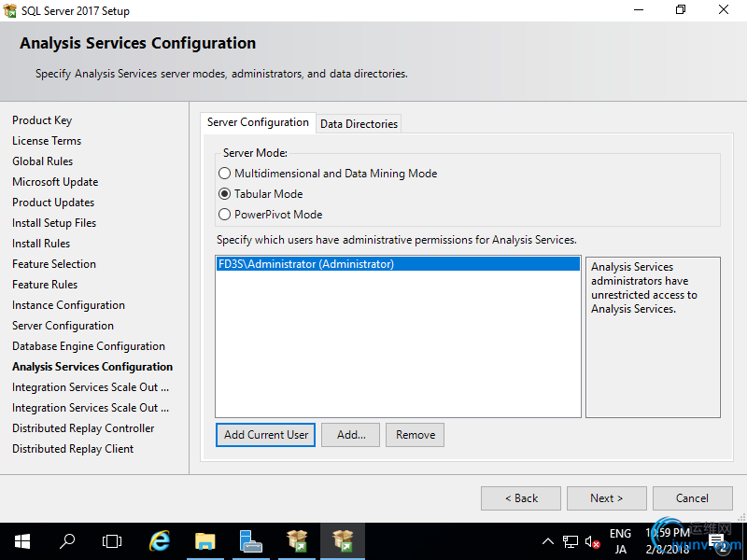Close the SQL Server 2017 Setup window
The height and width of the screenshot is (560, 747).
click(x=724, y=10)
